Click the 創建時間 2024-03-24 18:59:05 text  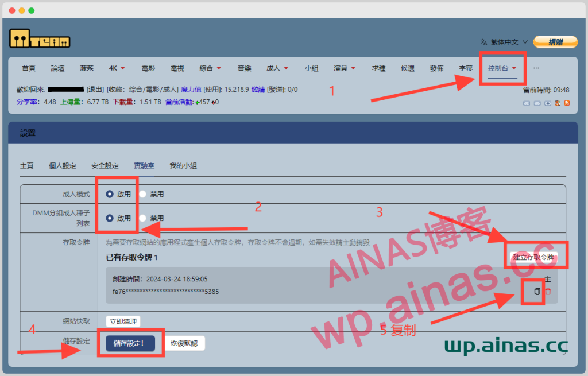click(160, 280)
